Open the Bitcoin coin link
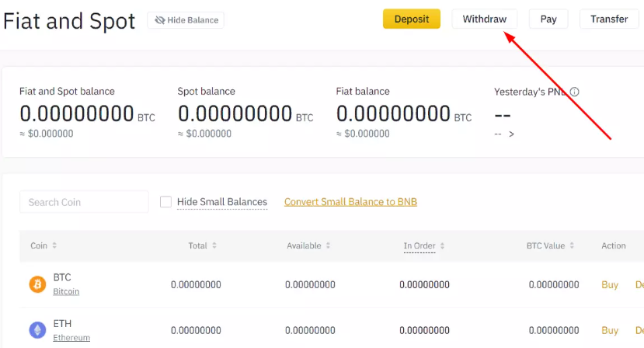Screen dimensions: 644x348 pos(66,291)
